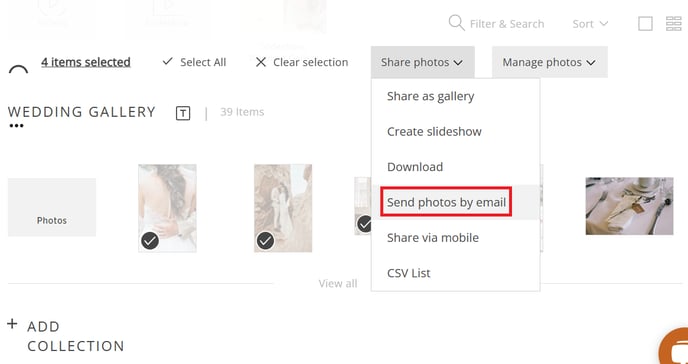The image size is (688, 364).
Task: Uncheck the third partially hidden photo
Action: tap(364, 224)
